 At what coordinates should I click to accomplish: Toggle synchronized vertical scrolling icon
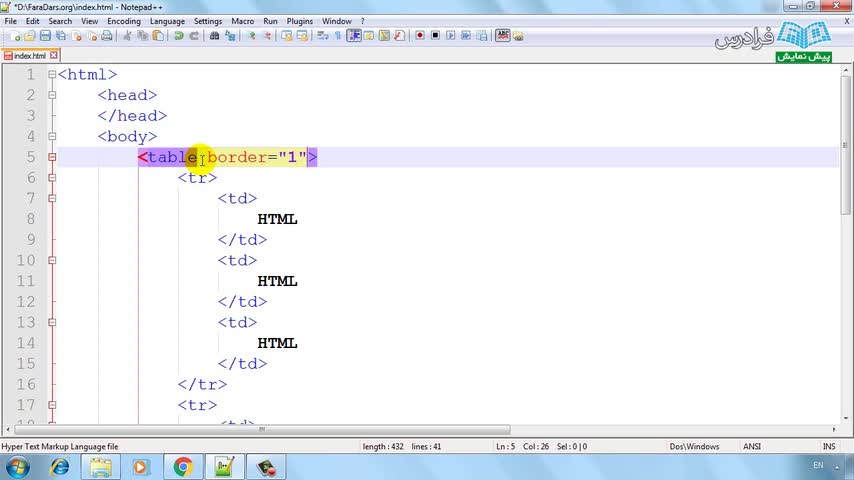coord(286,36)
